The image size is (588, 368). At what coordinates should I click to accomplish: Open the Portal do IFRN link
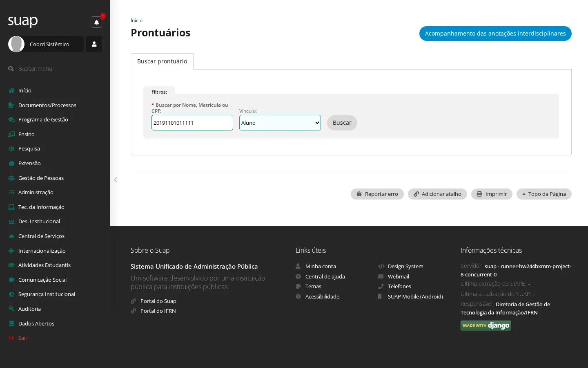click(x=158, y=311)
